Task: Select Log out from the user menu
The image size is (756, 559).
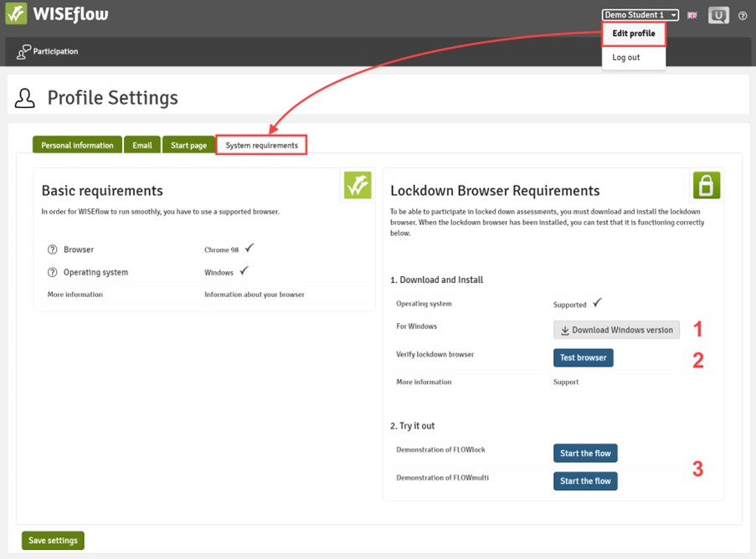Action: tap(626, 58)
